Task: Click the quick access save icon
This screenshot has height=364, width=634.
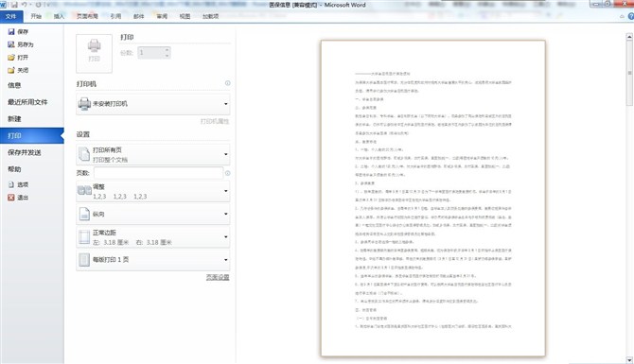Action: pos(14,5)
